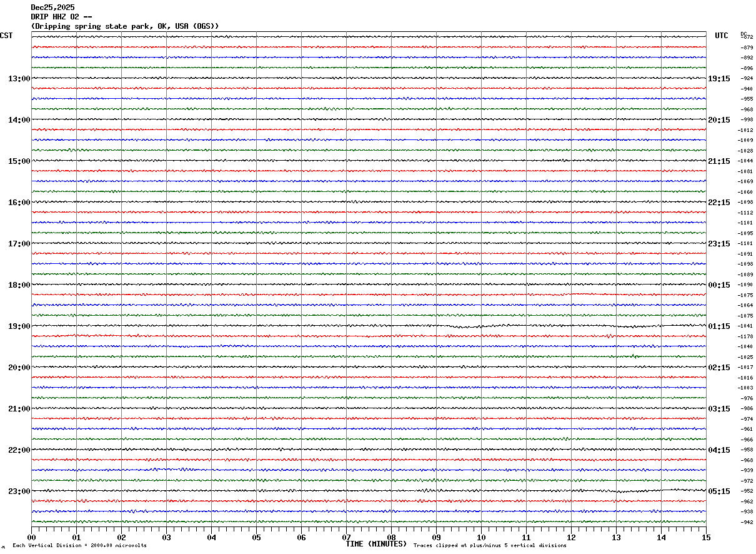Click the Traces clipped footnote text

(490, 546)
